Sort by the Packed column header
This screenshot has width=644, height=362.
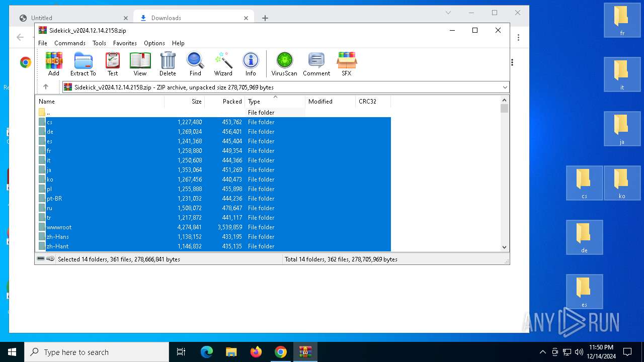click(224, 102)
